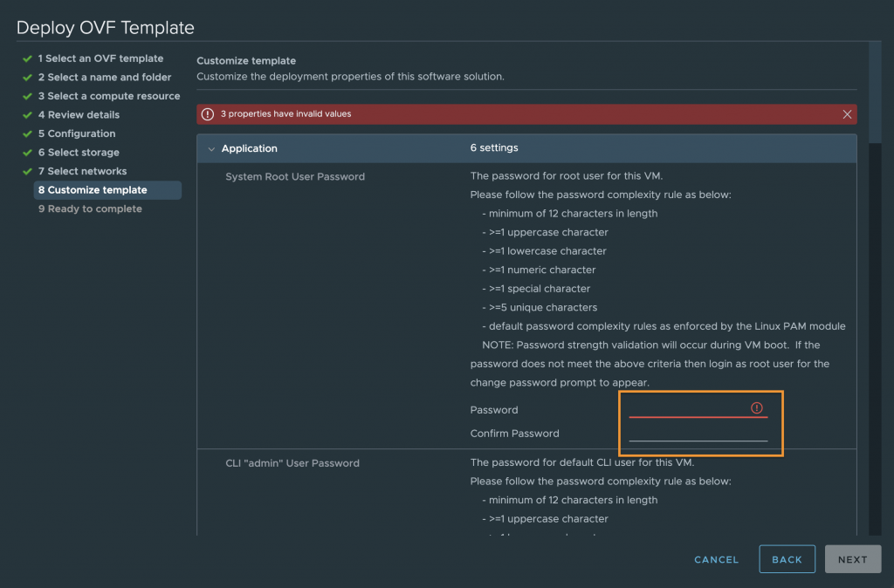The height and width of the screenshot is (588, 894).
Task: Collapse the Application settings section
Action: coord(211,148)
